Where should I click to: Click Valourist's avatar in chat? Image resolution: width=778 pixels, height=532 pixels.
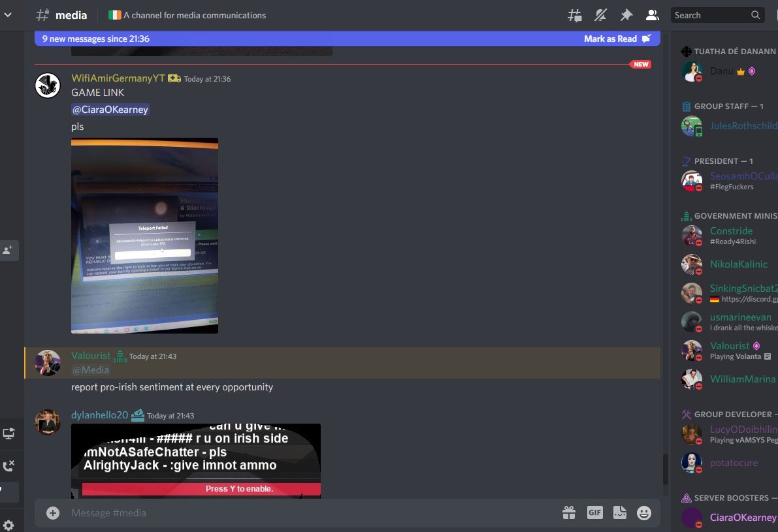pyautogui.click(x=48, y=363)
